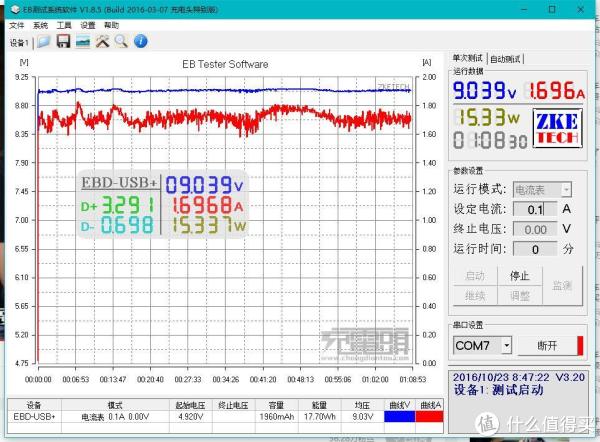Image resolution: width=600 pixels, height=442 pixels.
Task: Click the 停止 button
Action: 520,276
